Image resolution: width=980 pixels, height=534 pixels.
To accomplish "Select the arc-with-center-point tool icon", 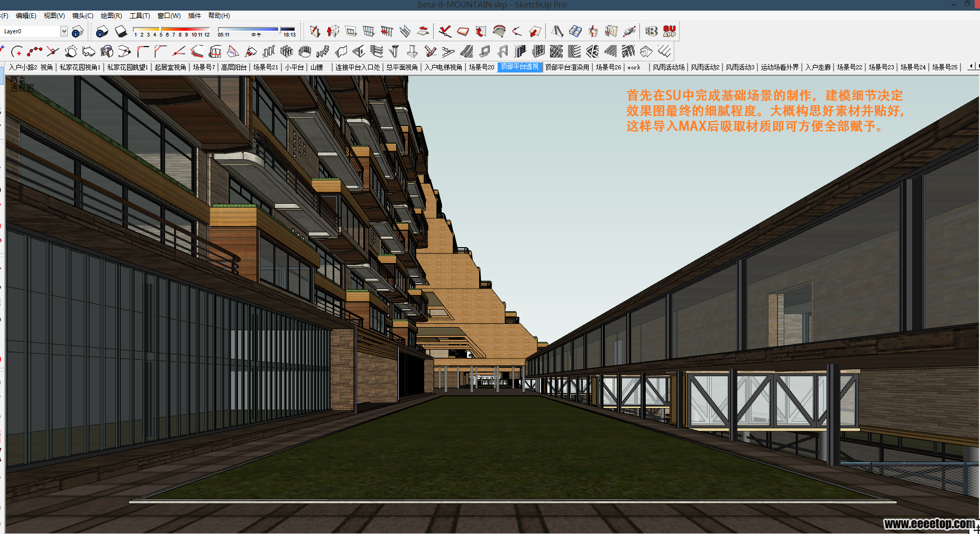I will point(17,51).
